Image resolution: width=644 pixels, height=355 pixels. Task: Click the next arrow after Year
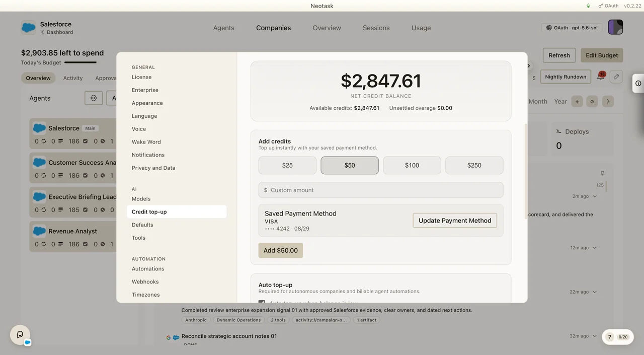pyautogui.click(x=608, y=101)
